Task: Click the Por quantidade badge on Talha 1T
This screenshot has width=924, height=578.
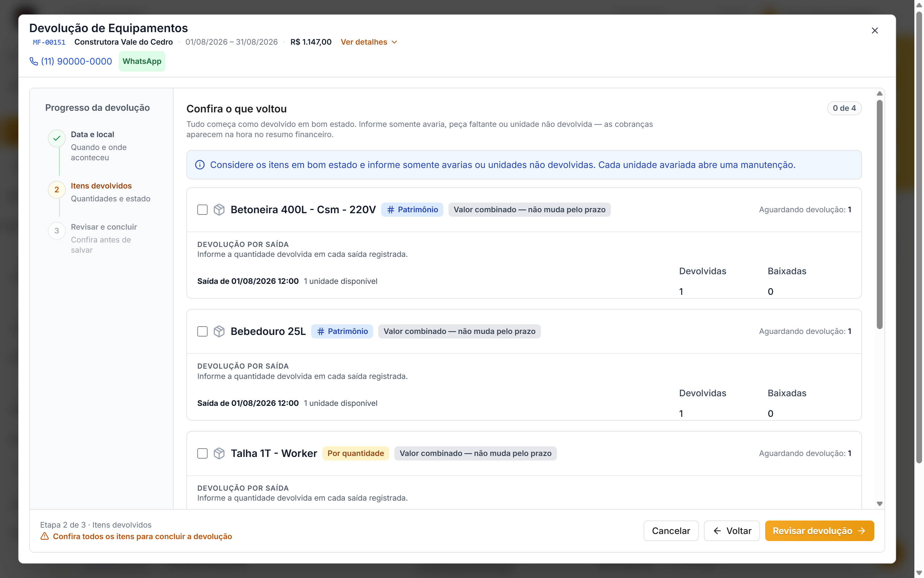Action: point(355,453)
